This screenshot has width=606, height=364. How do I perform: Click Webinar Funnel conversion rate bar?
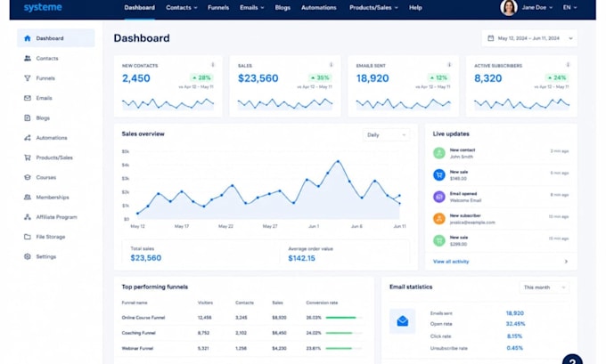pyautogui.click(x=344, y=348)
